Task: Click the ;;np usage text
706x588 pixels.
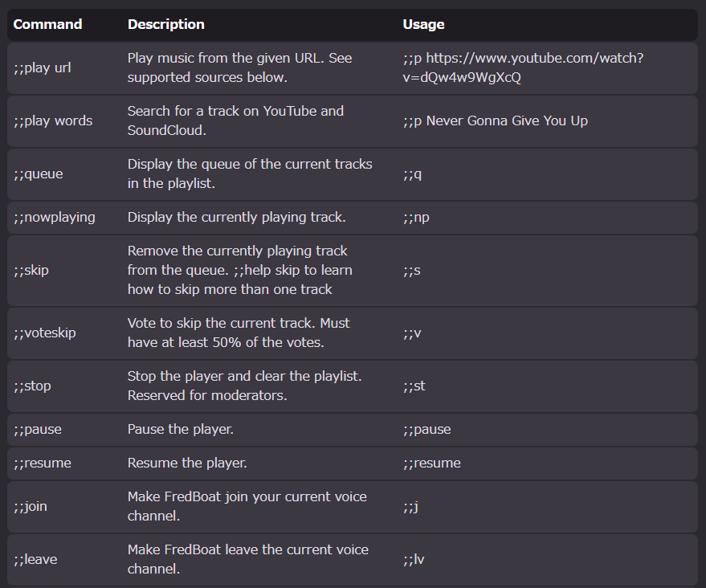Action: coord(416,218)
